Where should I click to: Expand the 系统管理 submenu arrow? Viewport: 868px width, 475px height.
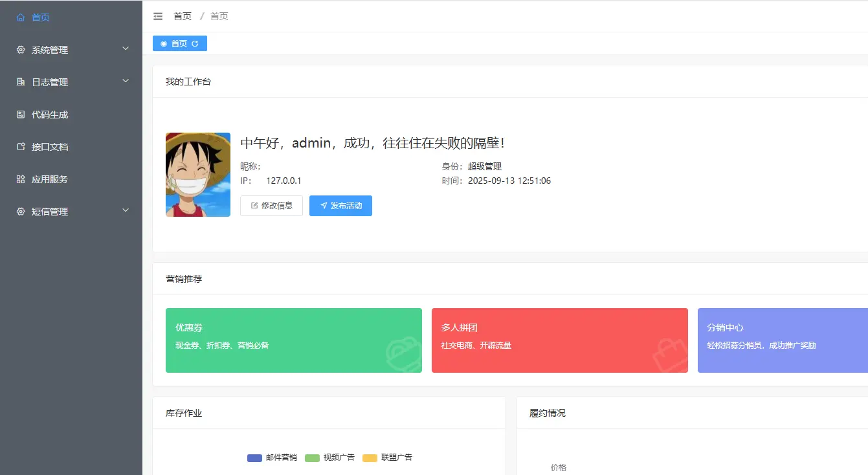point(126,49)
